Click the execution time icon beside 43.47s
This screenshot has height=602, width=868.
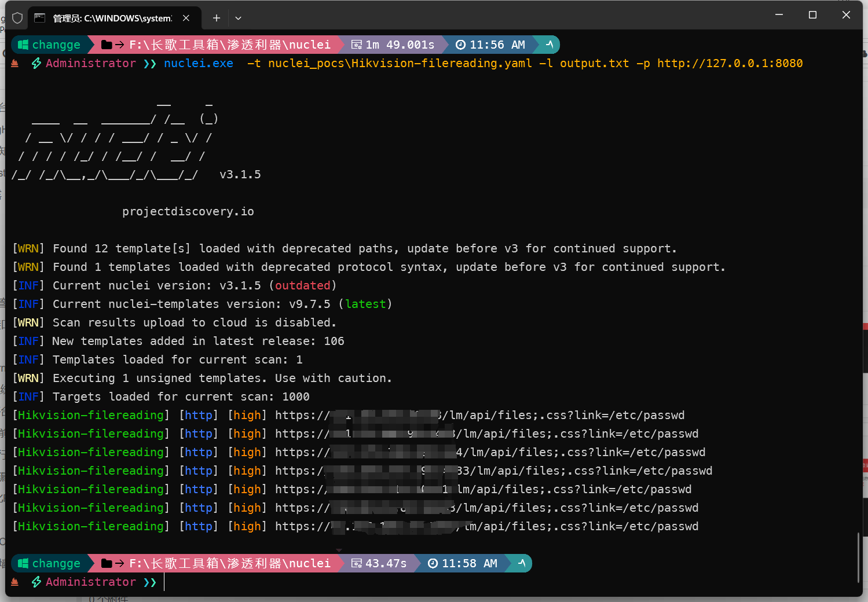pyautogui.click(x=357, y=563)
